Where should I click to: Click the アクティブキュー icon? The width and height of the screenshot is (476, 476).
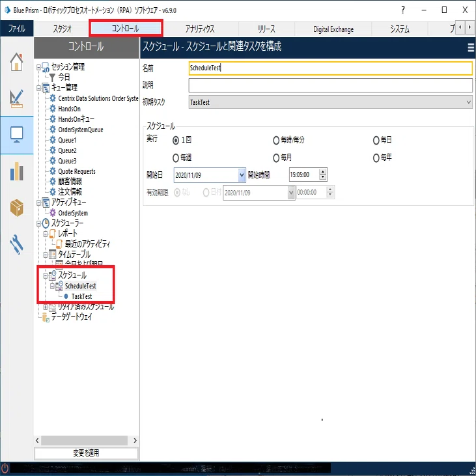(46, 202)
